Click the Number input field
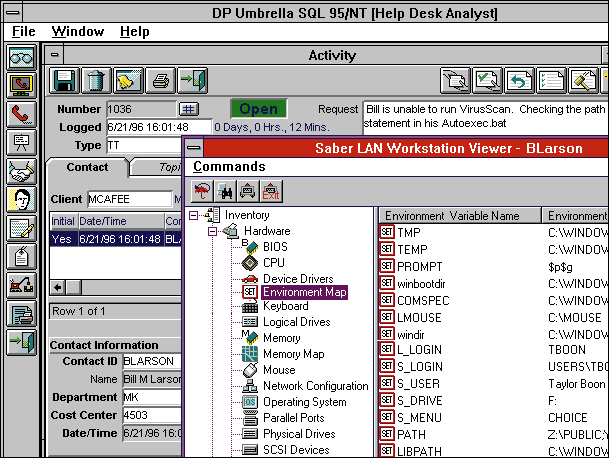The width and height of the screenshot is (609, 458). click(x=141, y=109)
